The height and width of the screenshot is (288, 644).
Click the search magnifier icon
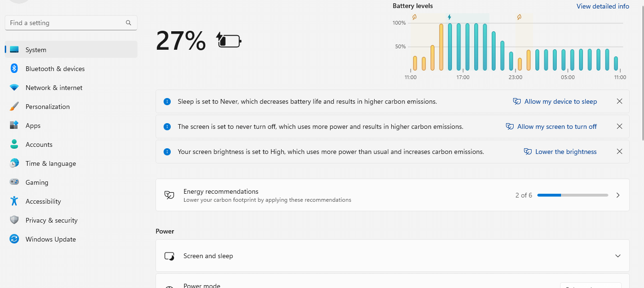[x=129, y=23]
